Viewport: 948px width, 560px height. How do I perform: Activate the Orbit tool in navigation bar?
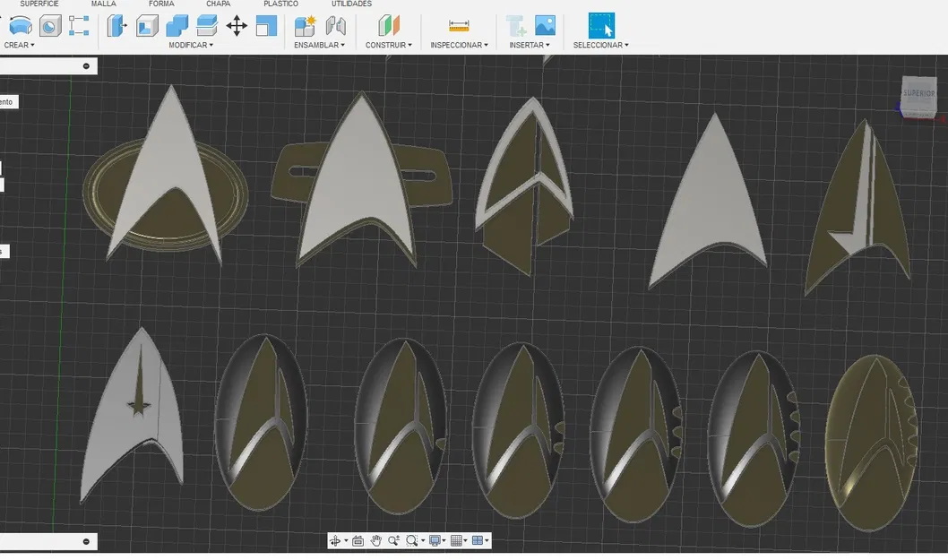click(336, 540)
